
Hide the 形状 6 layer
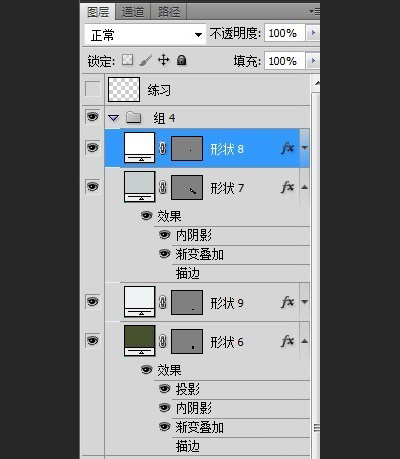click(x=92, y=340)
